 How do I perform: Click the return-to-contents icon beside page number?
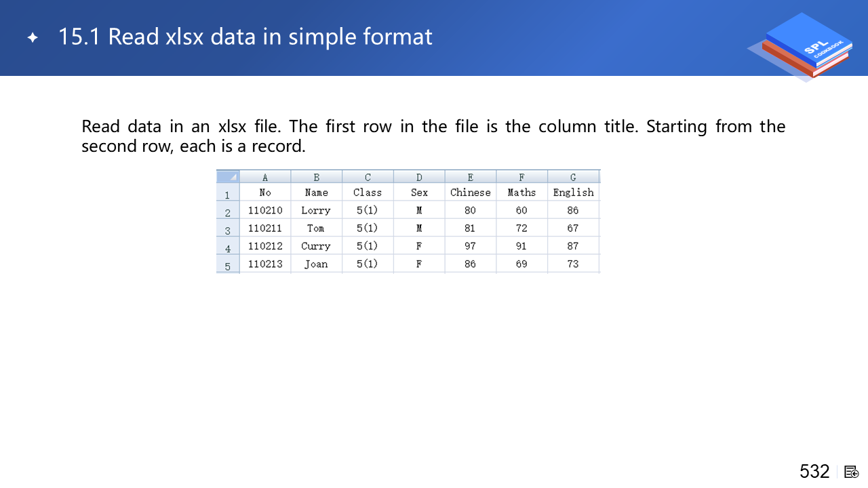tap(852, 472)
